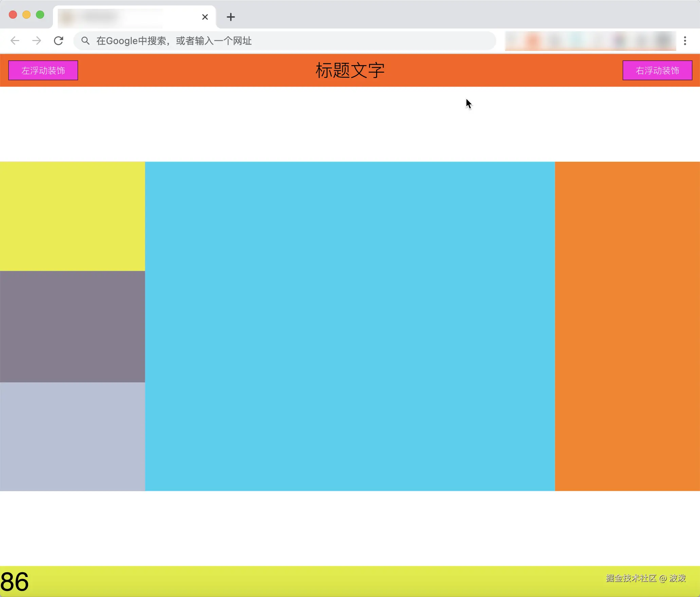The height and width of the screenshot is (597, 700).
Task: Click the yellow block in left column
Action: pos(72,216)
